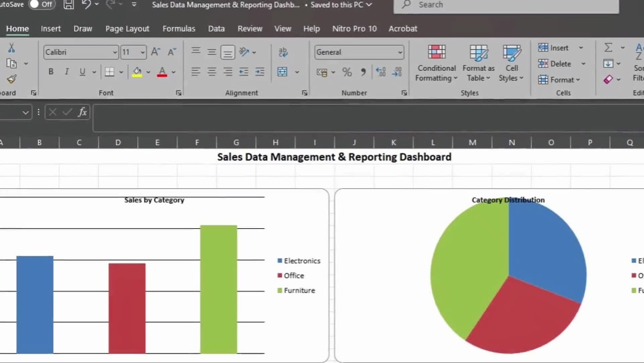Toggle Underline formatting
The image size is (644, 363).
pyautogui.click(x=82, y=72)
